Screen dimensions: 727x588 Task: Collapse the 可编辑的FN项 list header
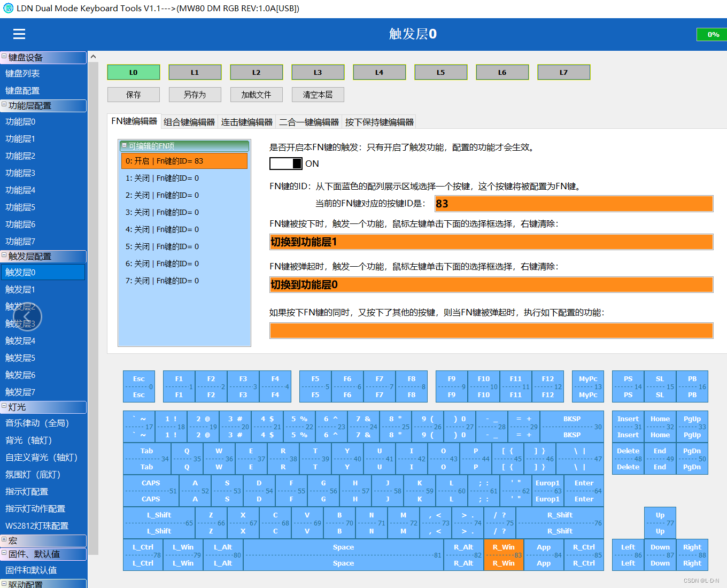pyautogui.click(x=124, y=145)
